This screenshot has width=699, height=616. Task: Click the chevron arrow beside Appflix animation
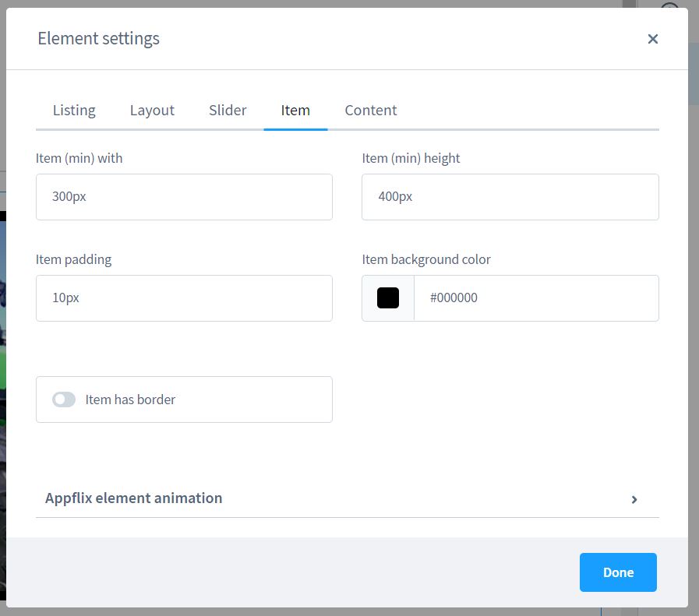click(634, 499)
